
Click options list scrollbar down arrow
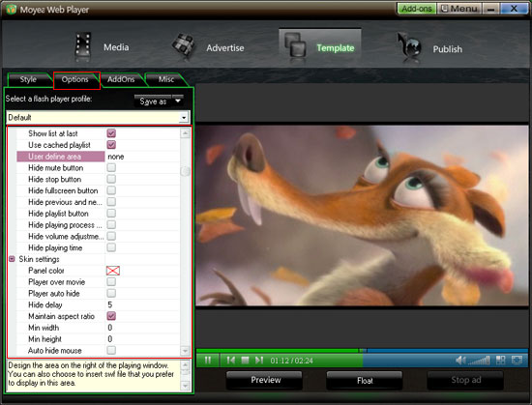click(186, 351)
